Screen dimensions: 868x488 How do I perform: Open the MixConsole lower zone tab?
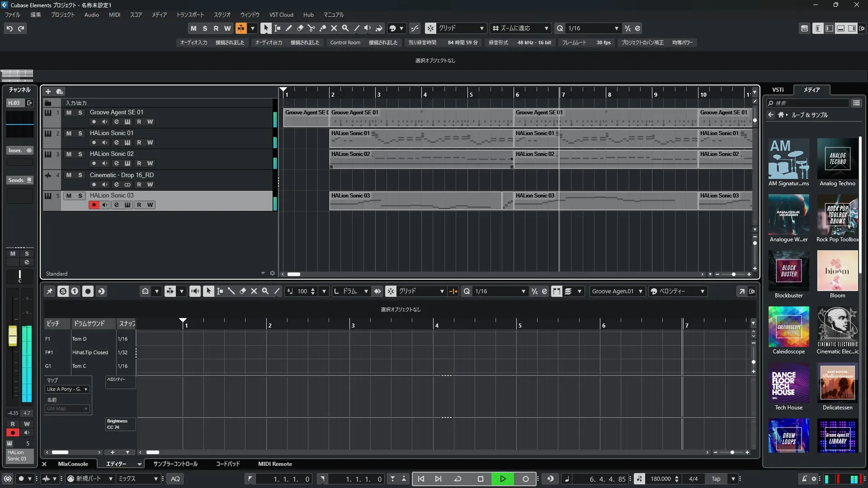coord(73,464)
